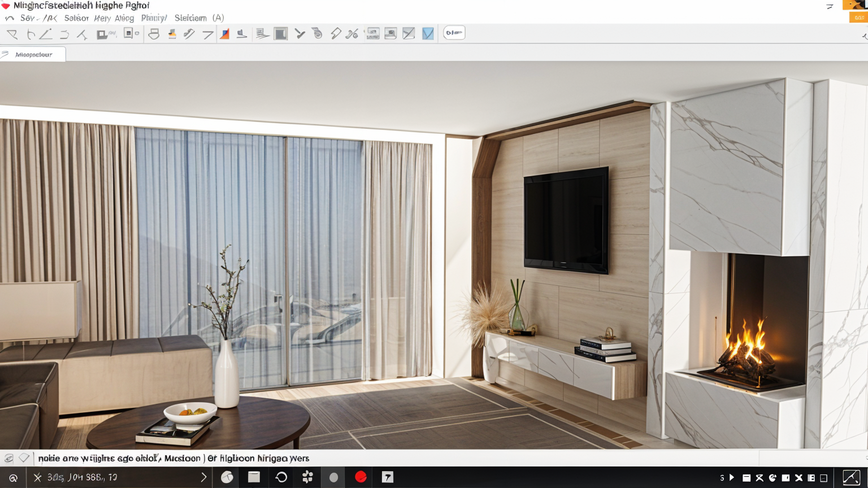Expand the chevron arrow in bottom search bar
Screen dimensions: 868x488
(x=203, y=477)
